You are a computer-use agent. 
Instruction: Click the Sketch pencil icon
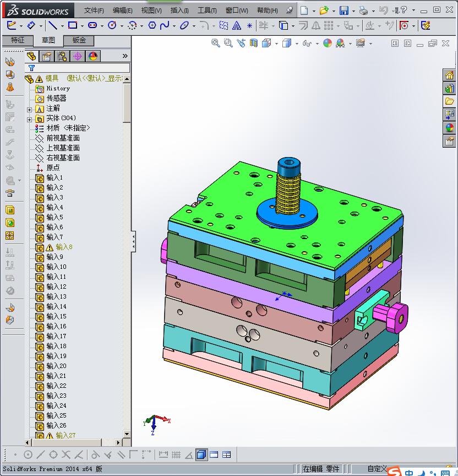tap(11, 25)
